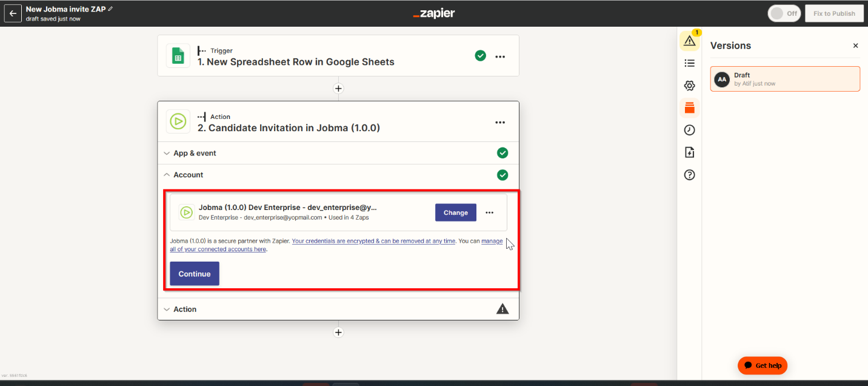Select the Draft version by Atif
The width and height of the screenshot is (868, 386).
(x=785, y=79)
